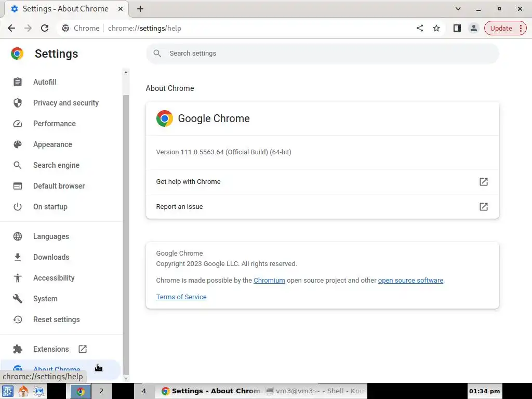Click the Performance gauge icon
The height and width of the screenshot is (399, 532).
pyautogui.click(x=18, y=124)
